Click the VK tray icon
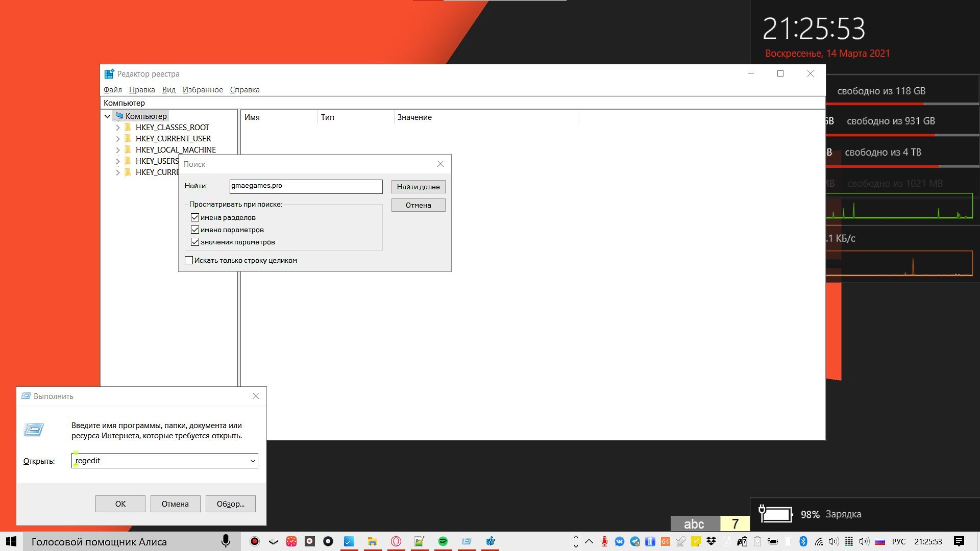 (620, 541)
